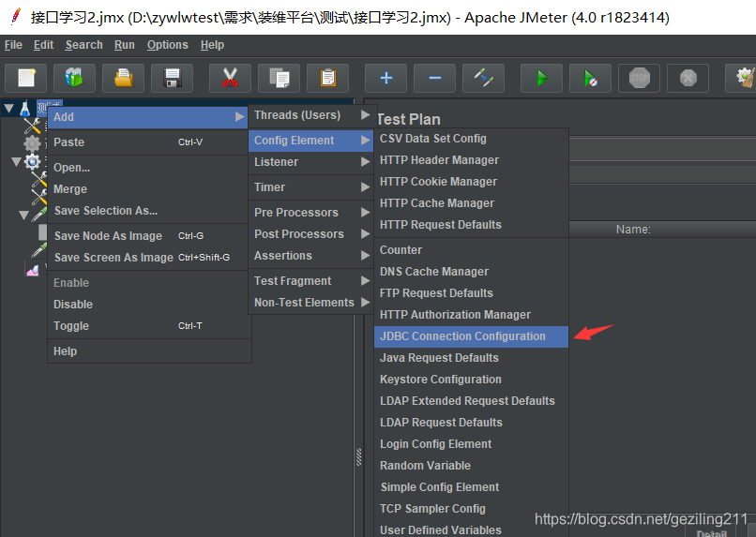Open the Search menu

83,45
